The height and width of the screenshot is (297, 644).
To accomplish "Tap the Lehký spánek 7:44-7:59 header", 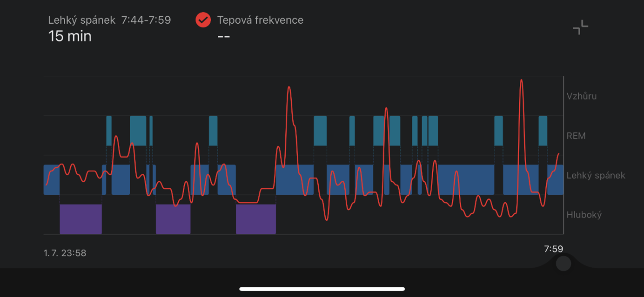I will [109, 20].
